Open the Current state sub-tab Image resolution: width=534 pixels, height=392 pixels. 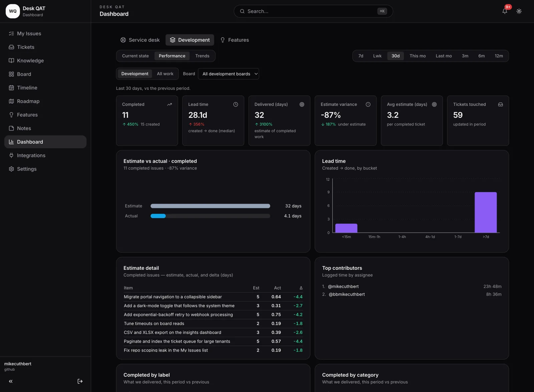(x=136, y=56)
